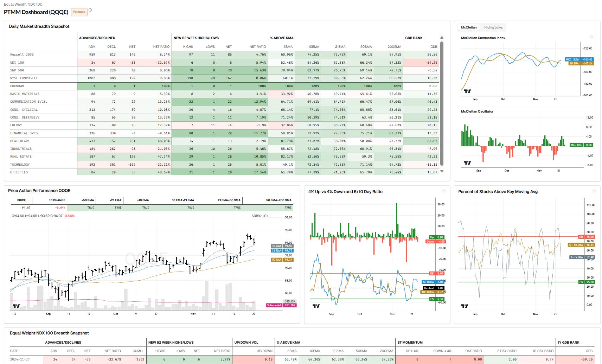Click the 50 SMA>200 SMA column header

[278, 200]
